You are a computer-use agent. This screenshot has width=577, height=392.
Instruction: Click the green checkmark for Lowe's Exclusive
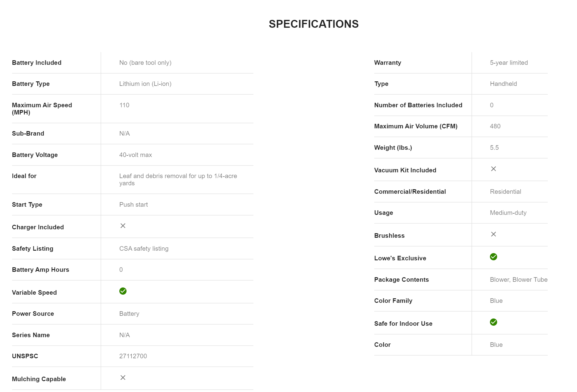494,257
